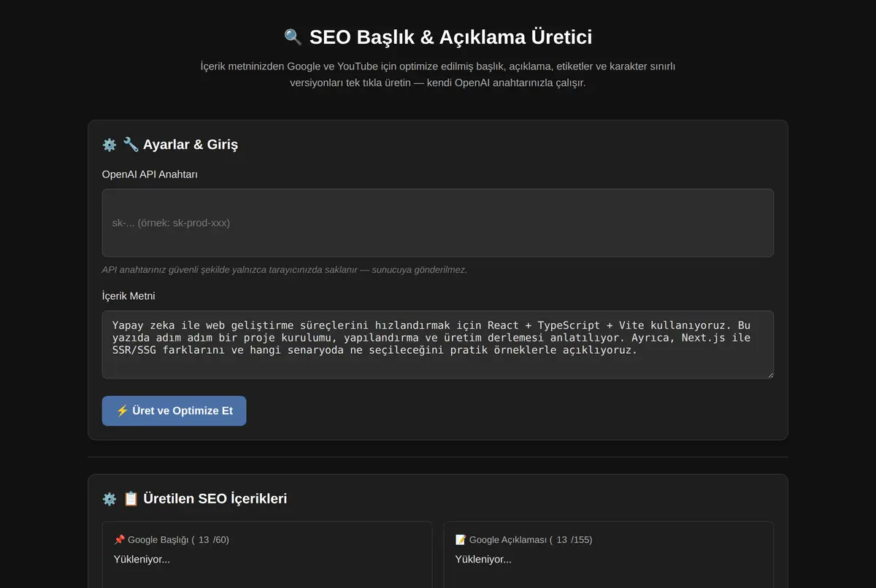876x588 pixels.
Task: Click the resize handle of the content textarea
Action: click(769, 374)
